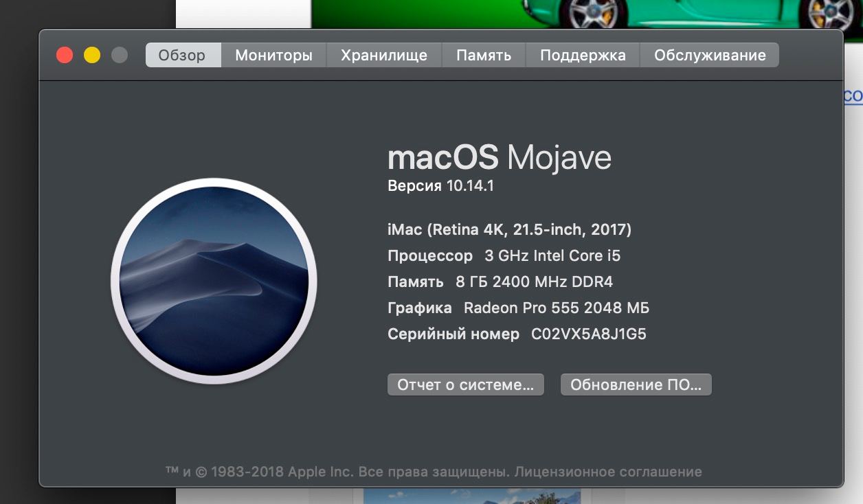Click the disabled gray zoom button
Viewport: 863px width, 504px height.
click(x=120, y=55)
